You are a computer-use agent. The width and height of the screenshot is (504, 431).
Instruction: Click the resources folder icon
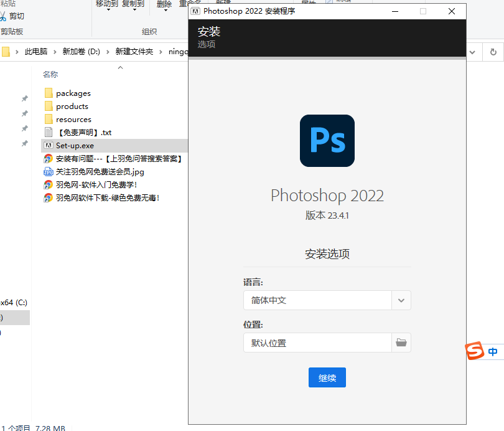tap(49, 120)
